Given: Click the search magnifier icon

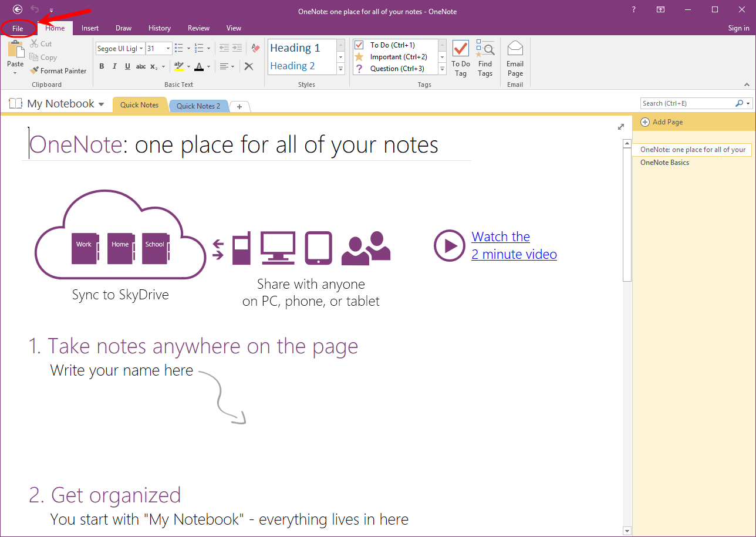Looking at the screenshot, I should [x=739, y=103].
